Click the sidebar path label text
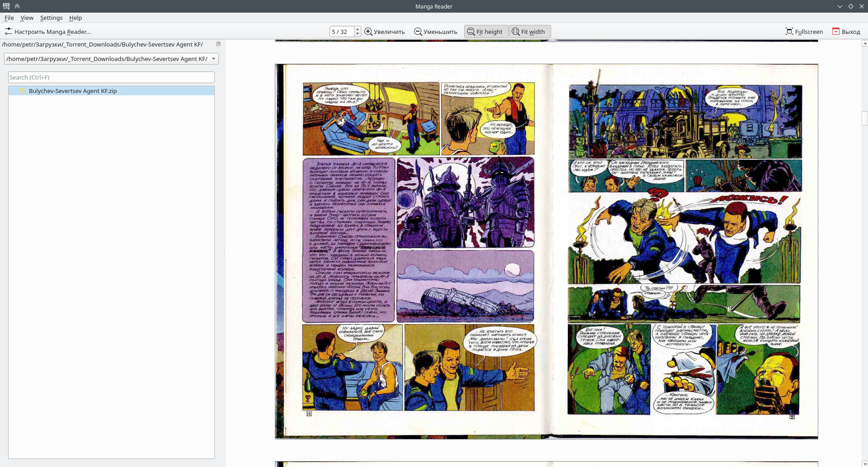This screenshot has height=467, width=868. [103, 44]
